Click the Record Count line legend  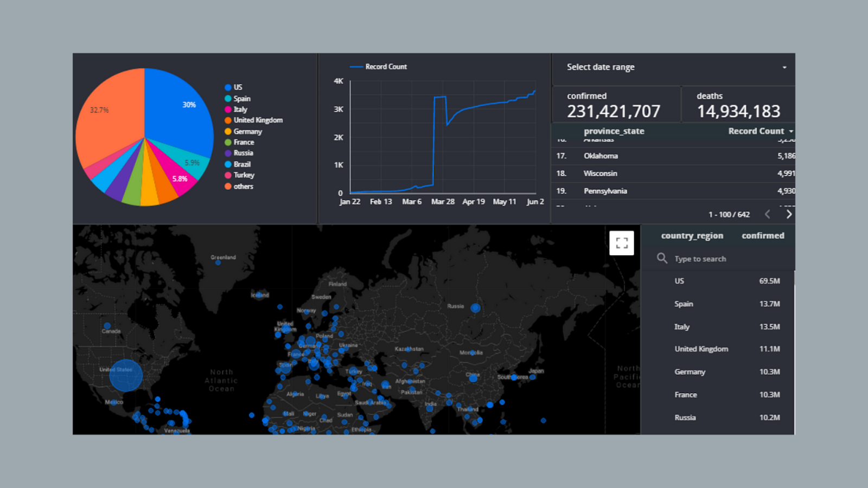pos(378,67)
